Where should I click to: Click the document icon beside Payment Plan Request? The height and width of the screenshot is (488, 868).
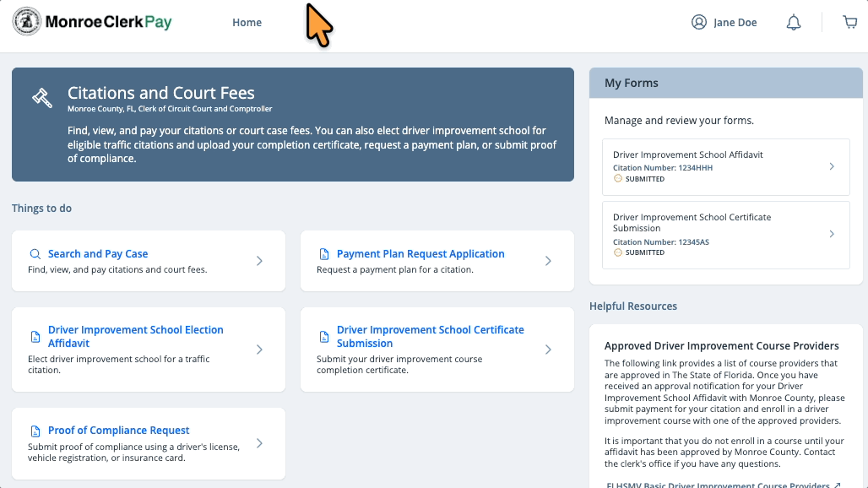324,254
